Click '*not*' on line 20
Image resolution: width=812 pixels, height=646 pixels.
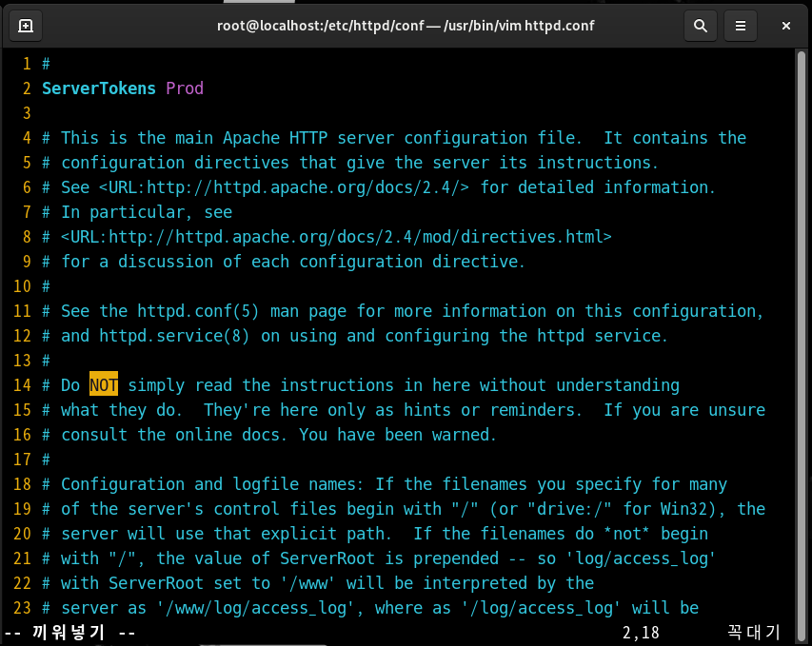pos(626,534)
